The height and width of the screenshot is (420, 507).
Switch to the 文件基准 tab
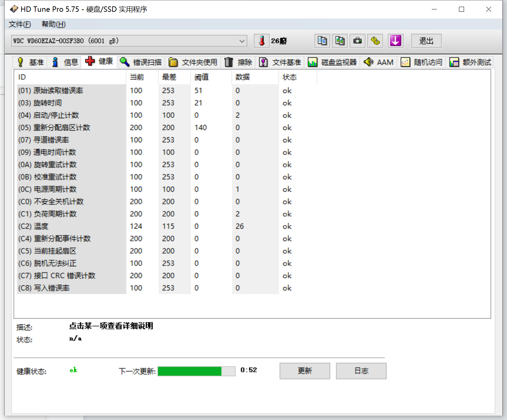280,62
